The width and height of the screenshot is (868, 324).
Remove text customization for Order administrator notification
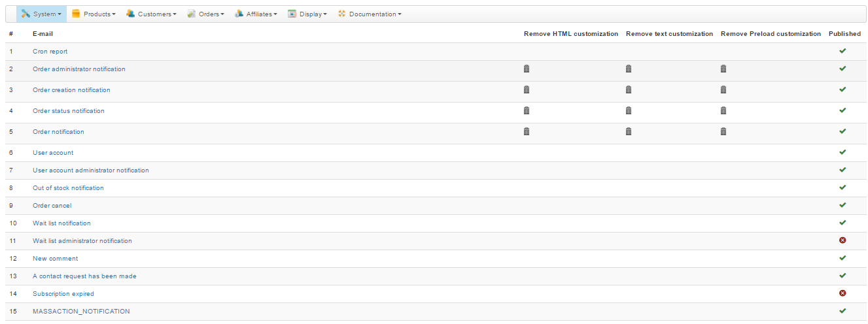pos(629,69)
